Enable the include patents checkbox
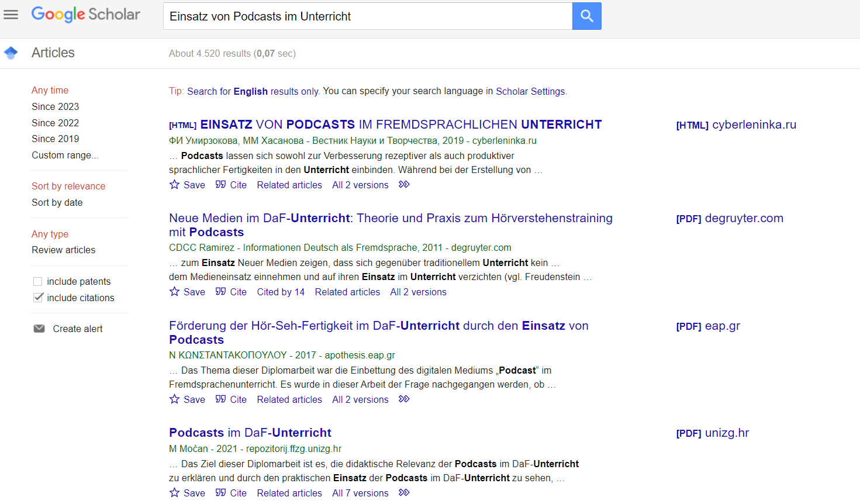Screen dimensions: 860x504 pos(38,282)
